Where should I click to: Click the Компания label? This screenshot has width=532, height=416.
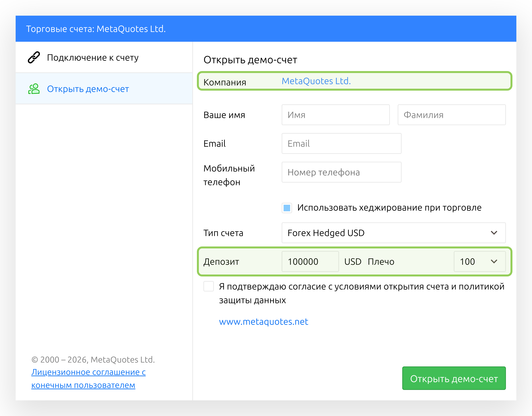point(225,82)
